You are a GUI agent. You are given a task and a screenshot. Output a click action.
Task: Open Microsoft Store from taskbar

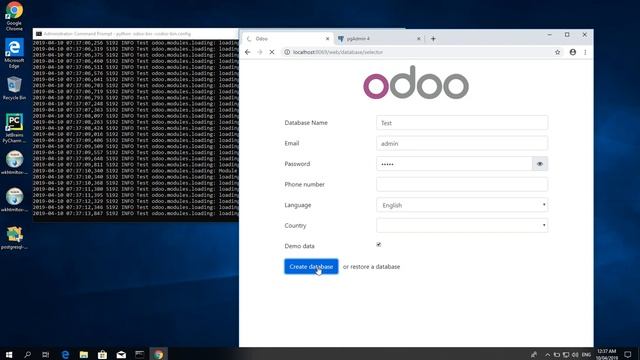click(x=102, y=354)
